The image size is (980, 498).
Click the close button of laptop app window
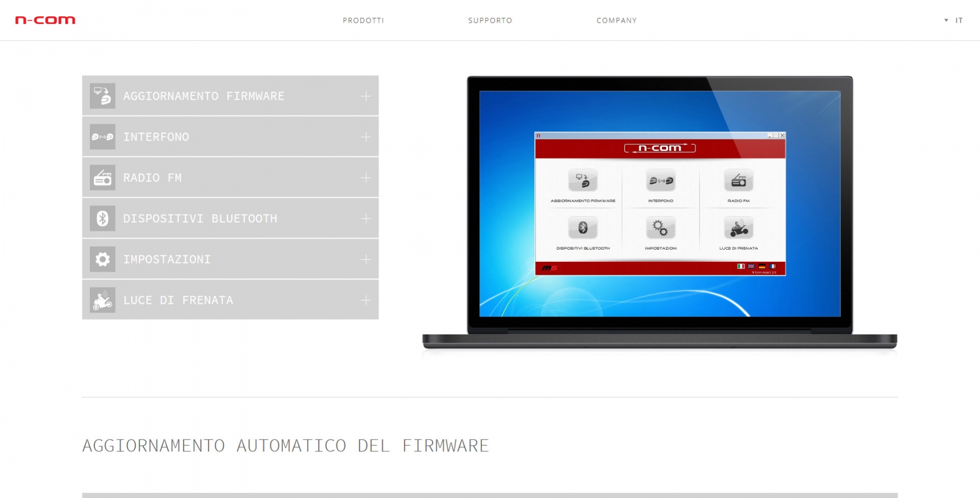click(x=782, y=135)
